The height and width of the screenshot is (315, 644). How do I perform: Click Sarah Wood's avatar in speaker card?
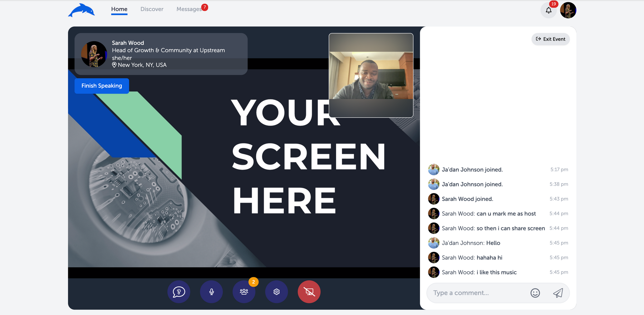pos(94,54)
